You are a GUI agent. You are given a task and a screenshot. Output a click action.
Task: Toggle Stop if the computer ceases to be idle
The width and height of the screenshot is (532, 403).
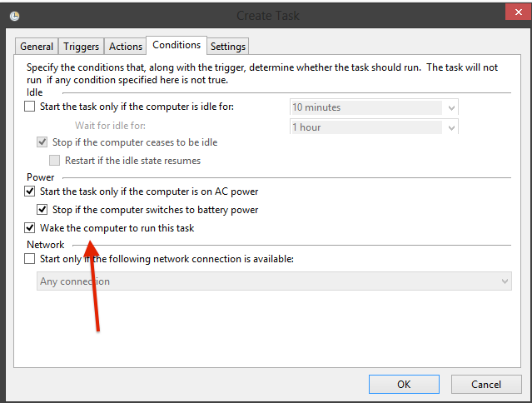tap(43, 142)
